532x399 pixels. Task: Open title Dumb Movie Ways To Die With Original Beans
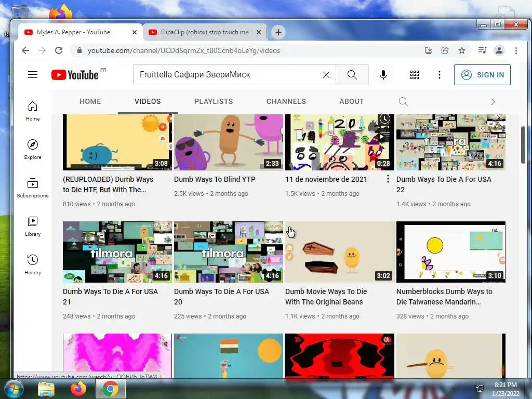click(x=326, y=297)
